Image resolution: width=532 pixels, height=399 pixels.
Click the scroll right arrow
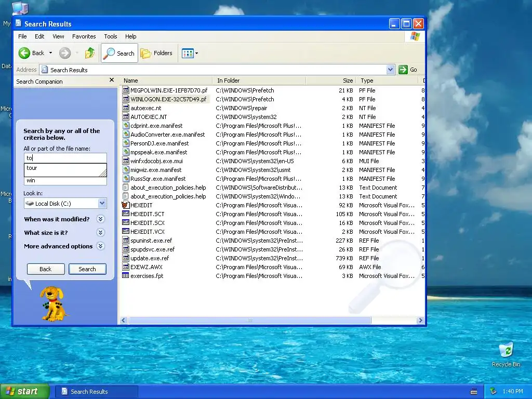[x=420, y=320]
